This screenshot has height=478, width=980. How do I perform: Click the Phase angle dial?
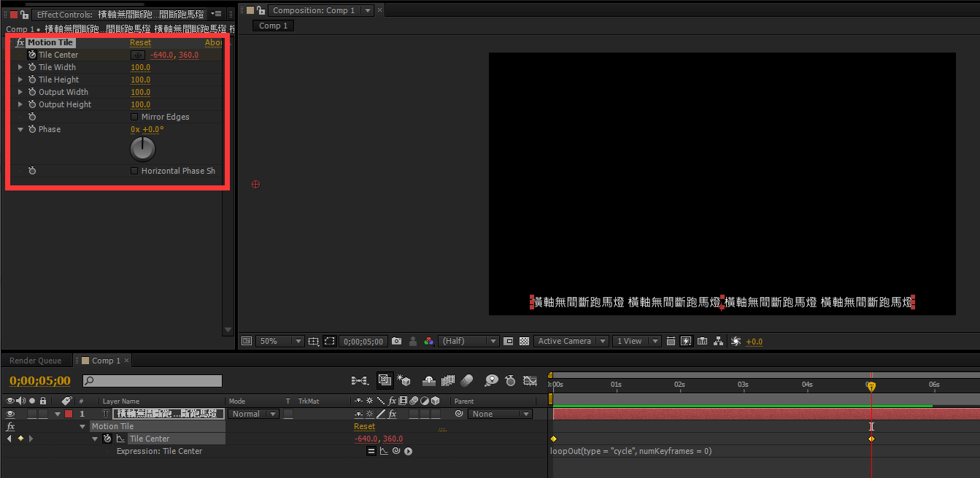pos(143,149)
